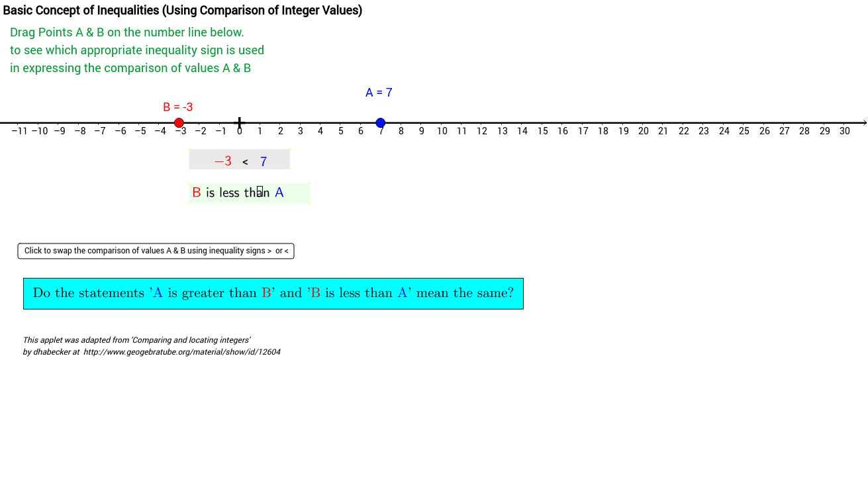Click number −11 on the number line
The width and height of the screenshot is (868, 483).
pyautogui.click(x=19, y=131)
